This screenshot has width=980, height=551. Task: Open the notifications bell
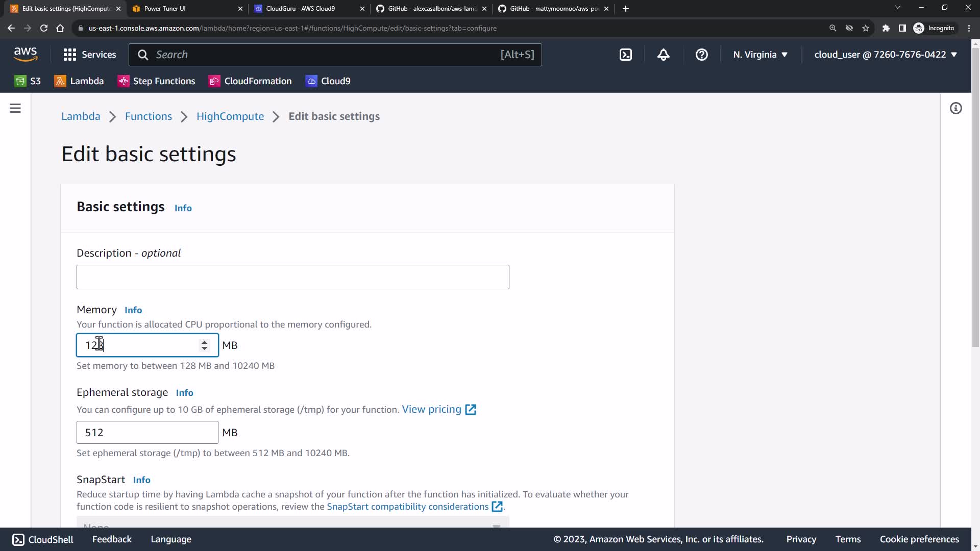point(664,55)
